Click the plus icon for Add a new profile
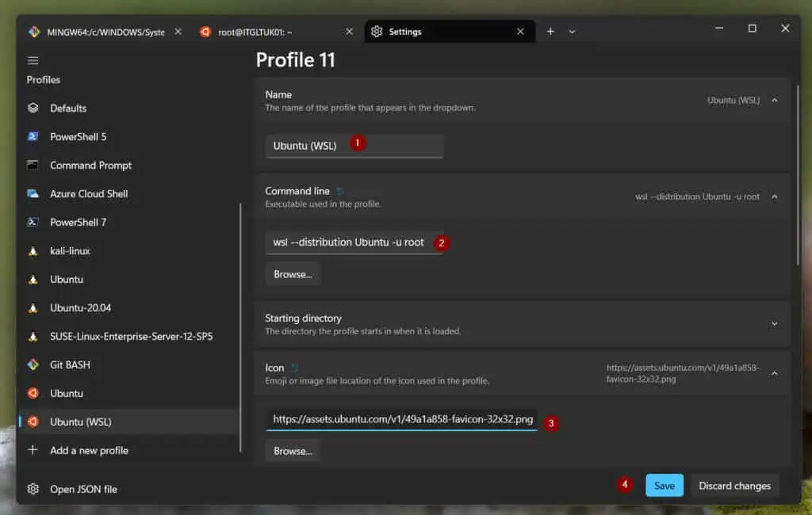 (x=33, y=450)
